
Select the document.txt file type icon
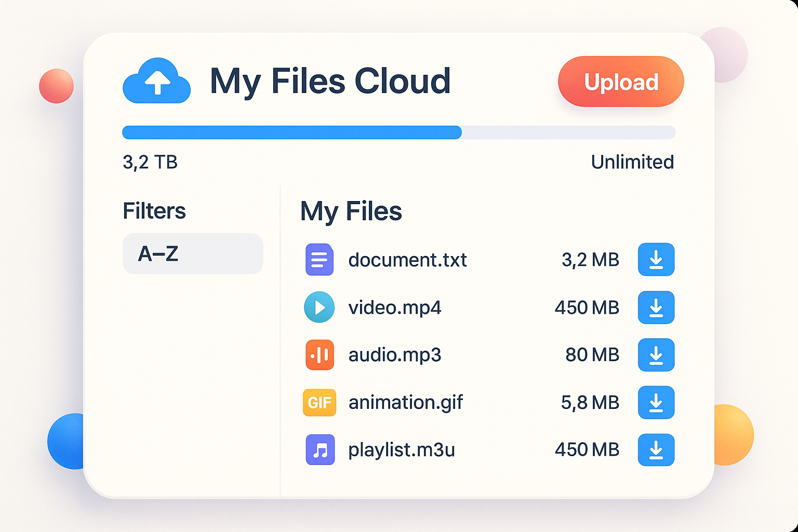[x=320, y=260]
